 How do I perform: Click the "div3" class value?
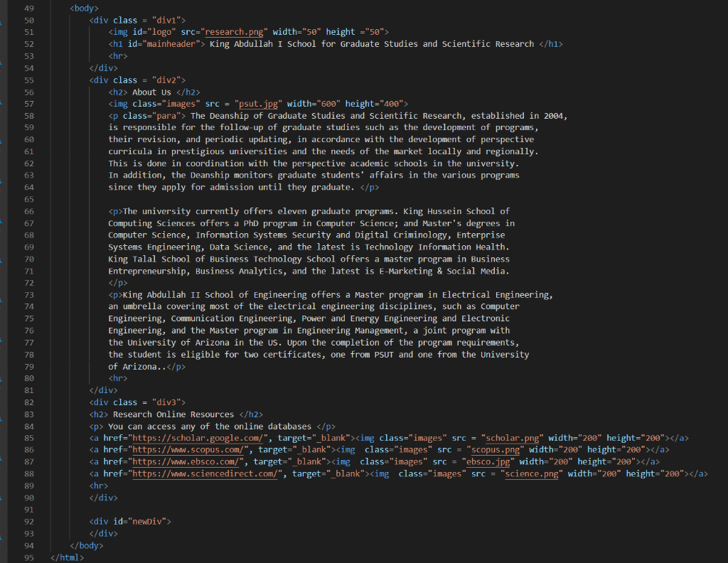tap(166, 402)
